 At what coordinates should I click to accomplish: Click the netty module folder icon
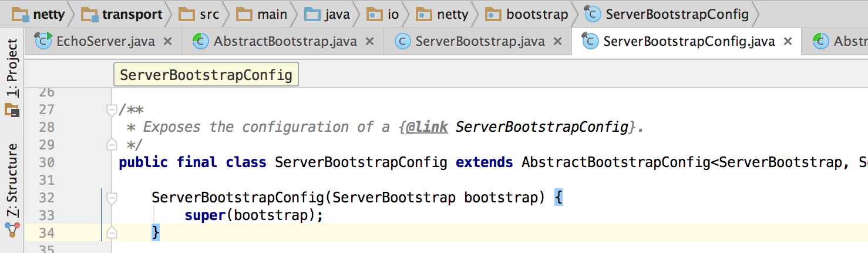21,15
